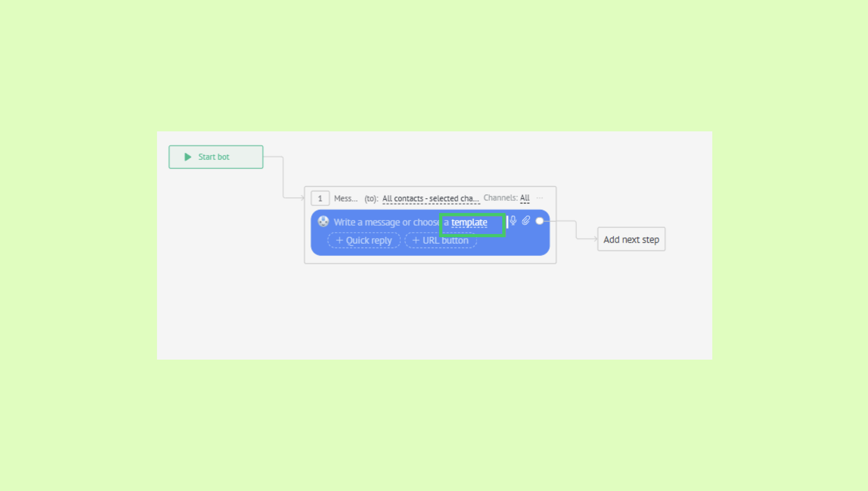
Task: Click the 'Start bot' block
Action: 216,157
